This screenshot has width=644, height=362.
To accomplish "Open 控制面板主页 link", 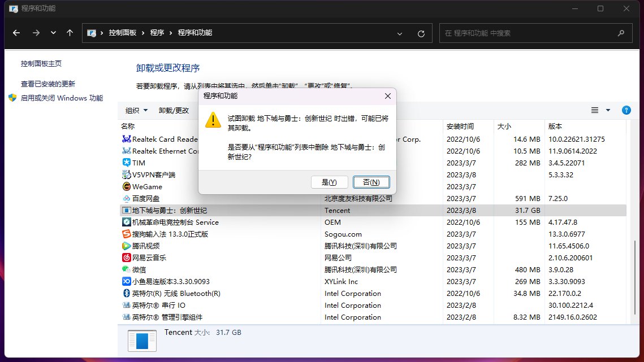I will click(41, 64).
